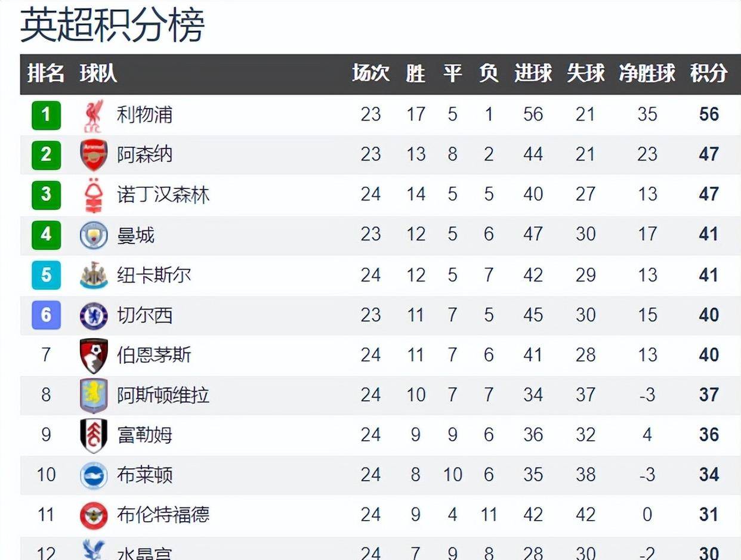This screenshot has height=560, width=741.
Task: Open the 布伦特福德 team link
Action: [163, 514]
